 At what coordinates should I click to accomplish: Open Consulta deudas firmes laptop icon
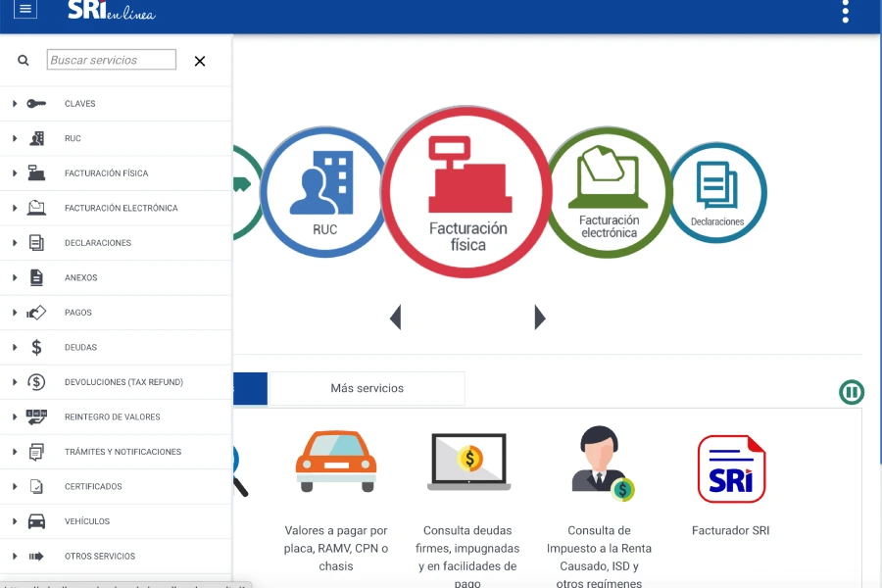coord(468,462)
